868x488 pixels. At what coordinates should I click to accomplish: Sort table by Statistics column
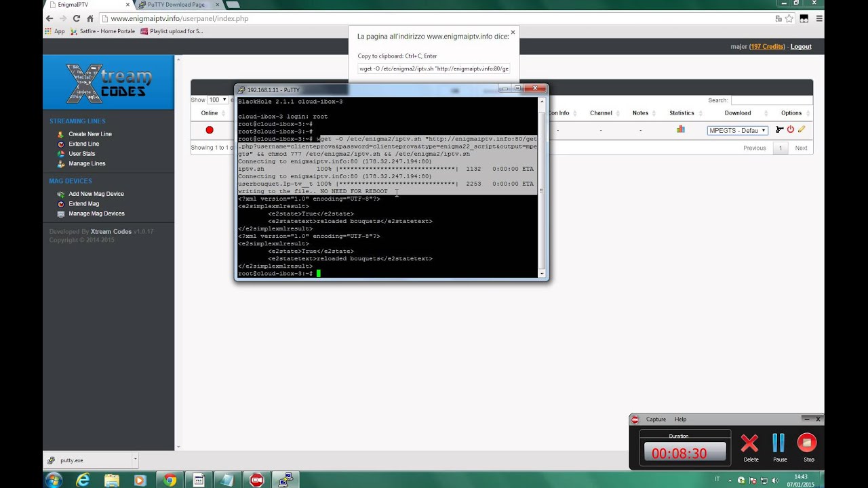tap(682, 113)
